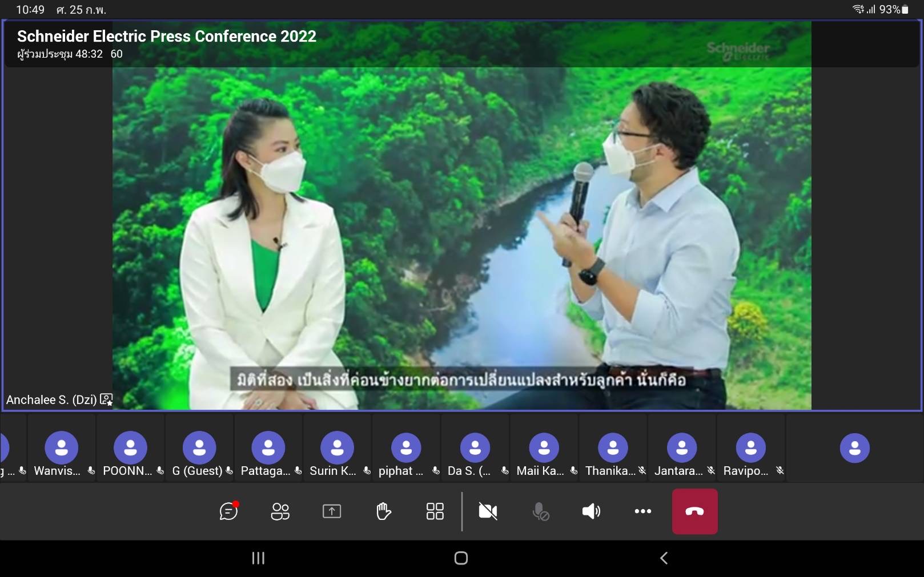The height and width of the screenshot is (577, 924).
Task: Tap the muted mic icon next to Thanika
Action: (642, 471)
